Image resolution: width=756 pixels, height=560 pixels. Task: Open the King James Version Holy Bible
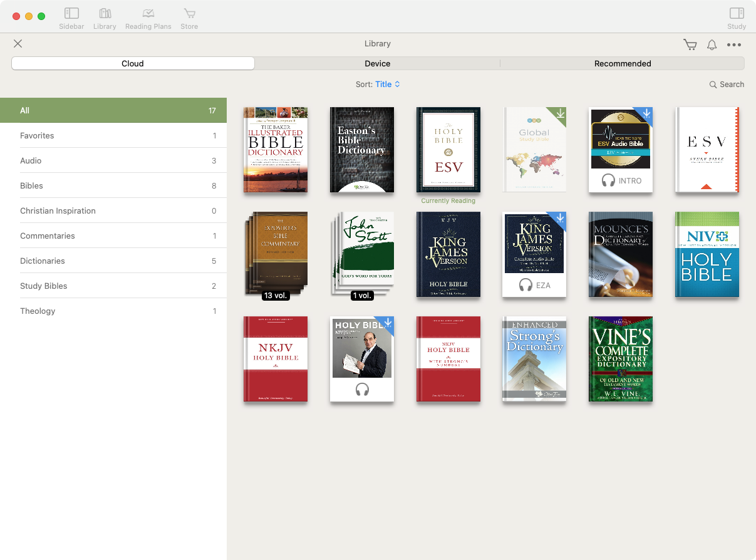pos(448,254)
